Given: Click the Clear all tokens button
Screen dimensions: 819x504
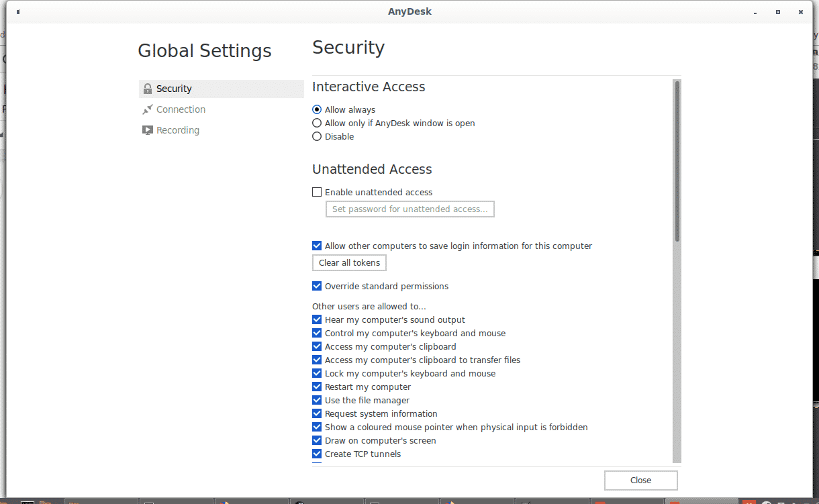Looking at the screenshot, I should click(x=349, y=262).
